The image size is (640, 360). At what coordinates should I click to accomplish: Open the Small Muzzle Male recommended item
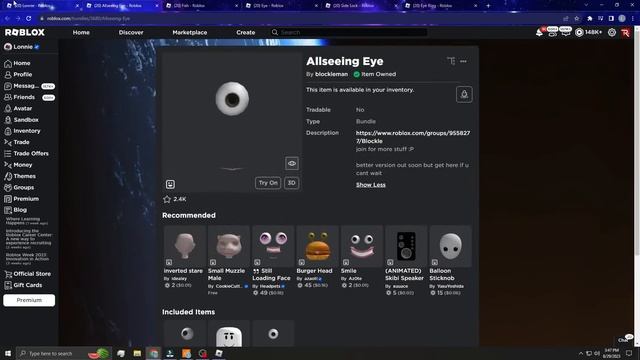(229, 260)
